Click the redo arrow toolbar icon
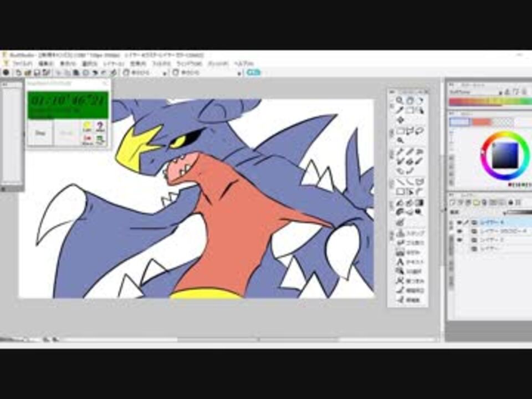Screen dimensions: 532x399 (104, 73)
